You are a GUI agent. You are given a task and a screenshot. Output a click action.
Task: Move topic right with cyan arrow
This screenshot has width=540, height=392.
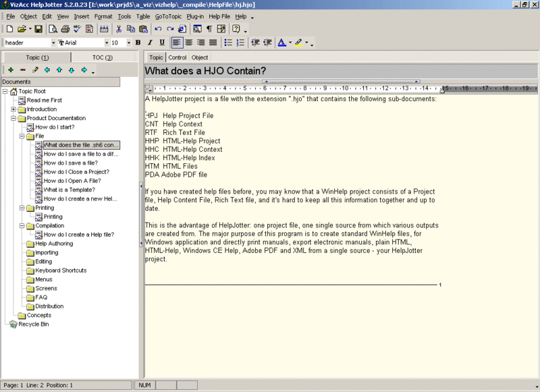[x=84, y=70]
